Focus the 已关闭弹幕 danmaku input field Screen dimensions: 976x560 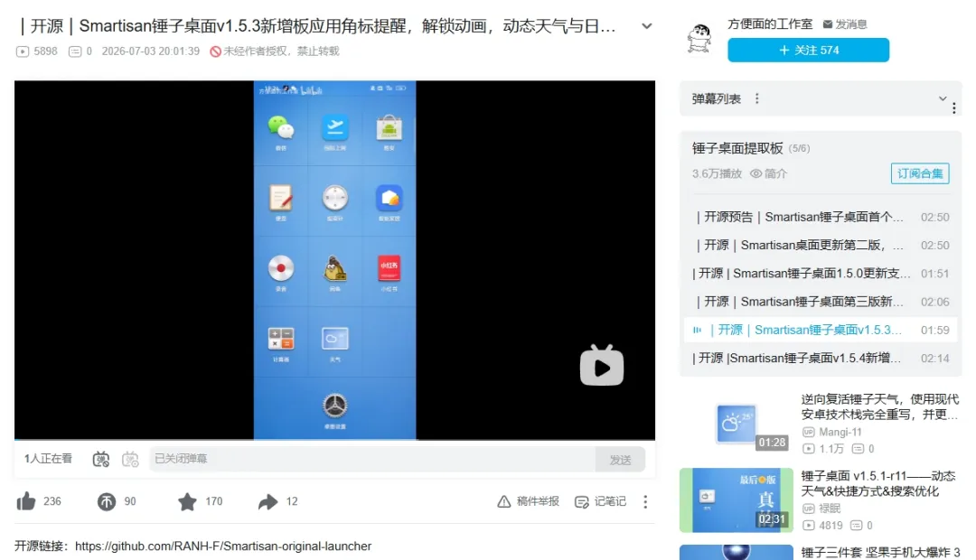[372, 459]
